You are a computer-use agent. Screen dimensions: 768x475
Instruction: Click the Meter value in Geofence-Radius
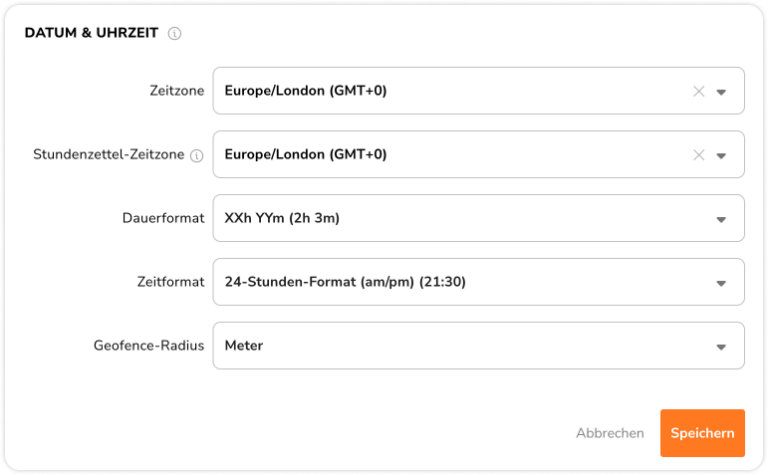(244, 346)
